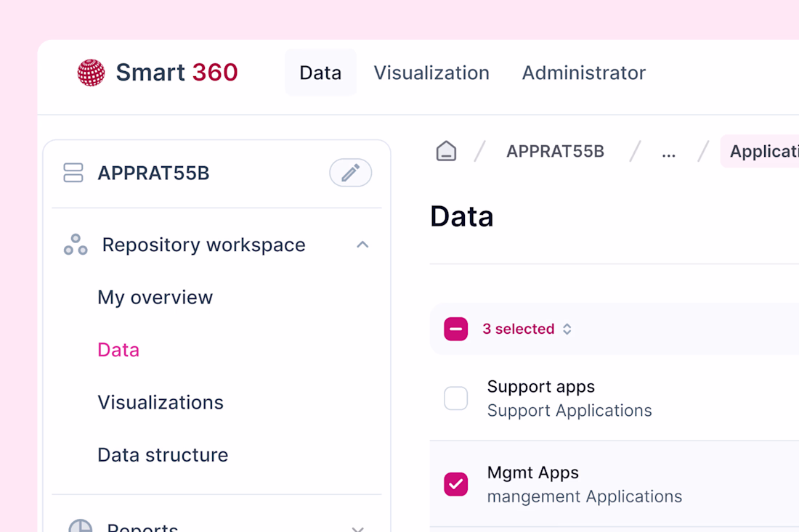This screenshot has height=532, width=799.
Task: Switch to the Visualization tab
Action: pyautogui.click(x=431, y=73)
